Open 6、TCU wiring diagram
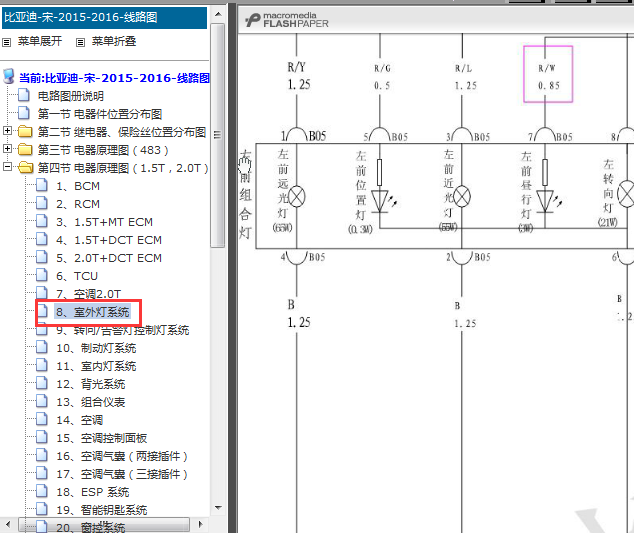The width and height of the screenshot is (634, 533). pos(77,276)
